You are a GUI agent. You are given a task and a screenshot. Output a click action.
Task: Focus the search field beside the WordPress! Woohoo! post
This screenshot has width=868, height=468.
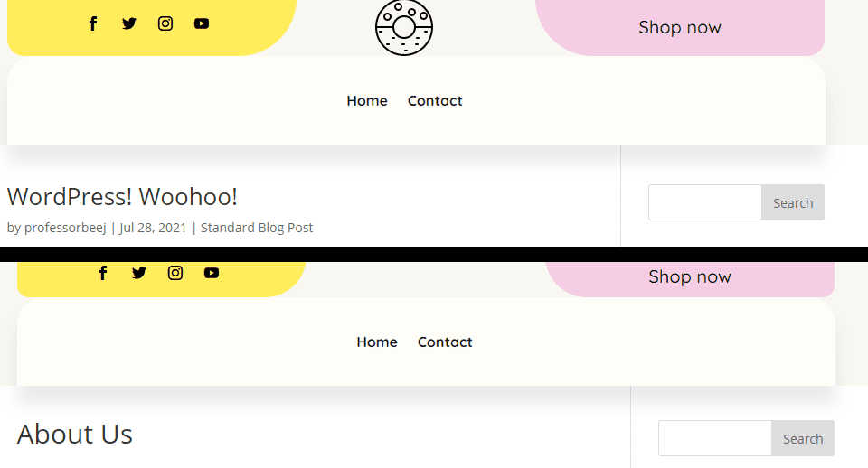click(705, 203)
